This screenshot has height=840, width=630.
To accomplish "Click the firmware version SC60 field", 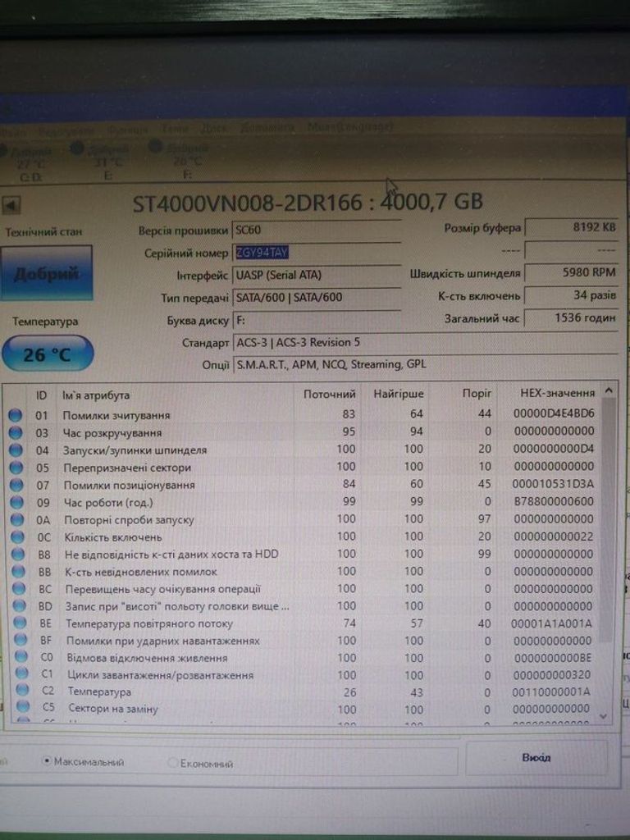I will [316, 231].
